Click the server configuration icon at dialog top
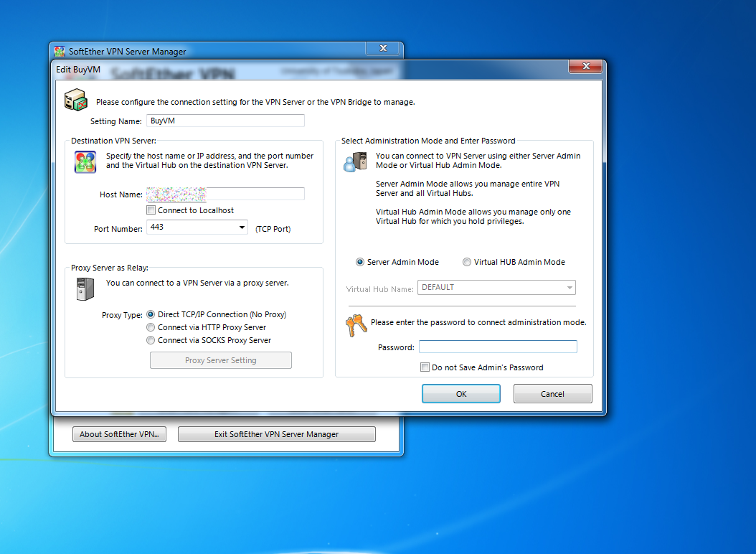 click(76, 100)
